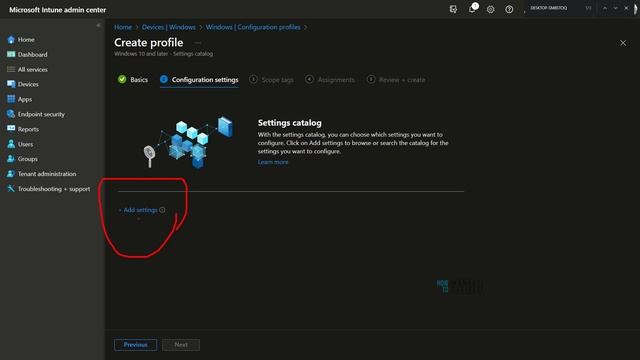640x360 pixels.
Task: Click the Devices icon in sidebar
Action: [11, 84]
